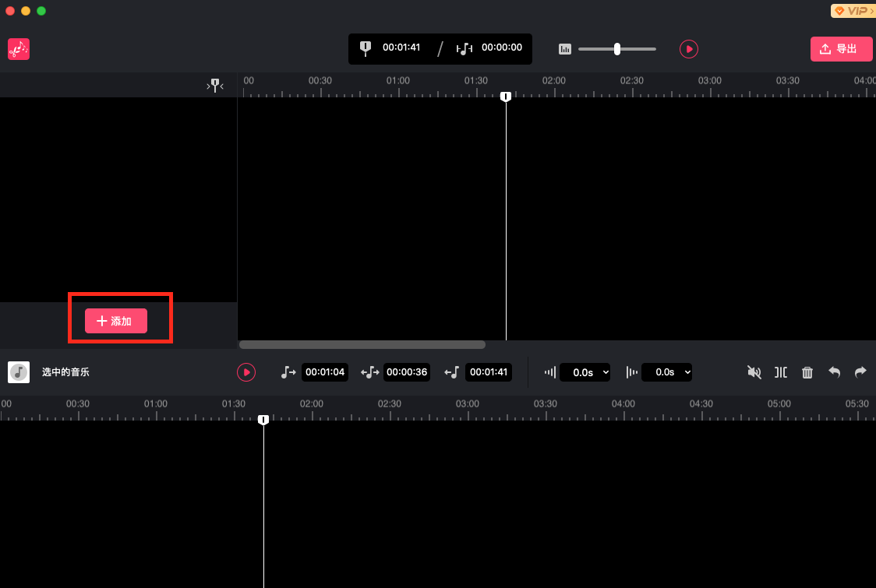The width and height of the screenshot is (876, 588).
Task: Play the whole project from top bar
Action: pyautogui.click(x=689, y=49)
